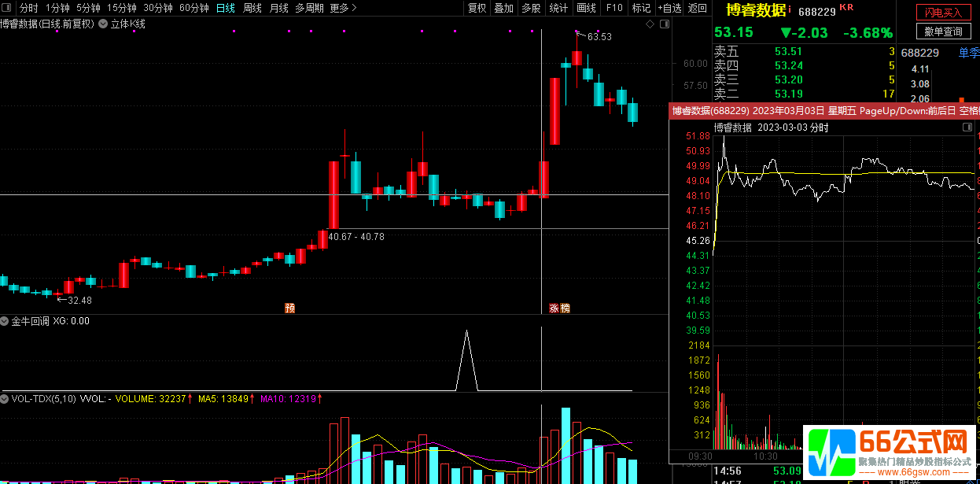Open the 金牛回调 indicator dropdown arrow
Screen dimensions: 980x484
click(5, 321)
